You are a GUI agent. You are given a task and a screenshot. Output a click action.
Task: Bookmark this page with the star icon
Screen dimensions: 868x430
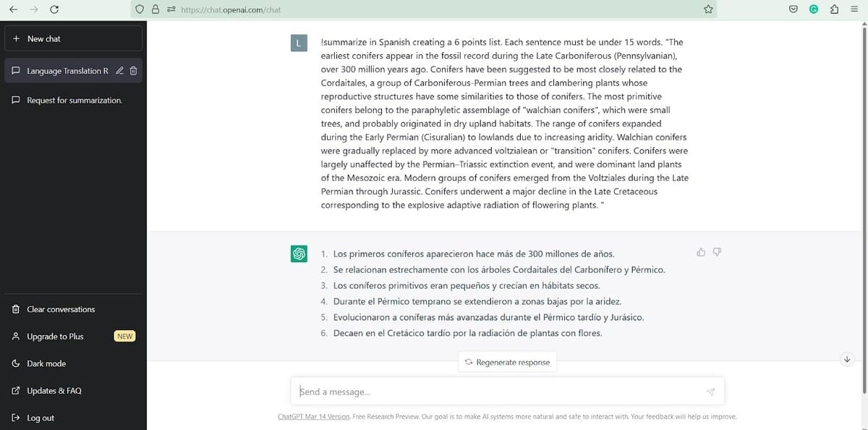pos(708,9)
